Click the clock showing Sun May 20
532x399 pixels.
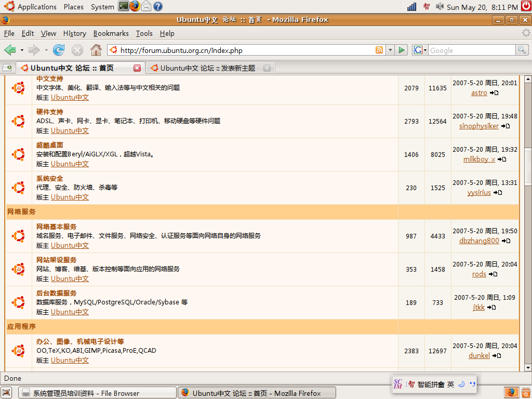(x=482, y=7)
